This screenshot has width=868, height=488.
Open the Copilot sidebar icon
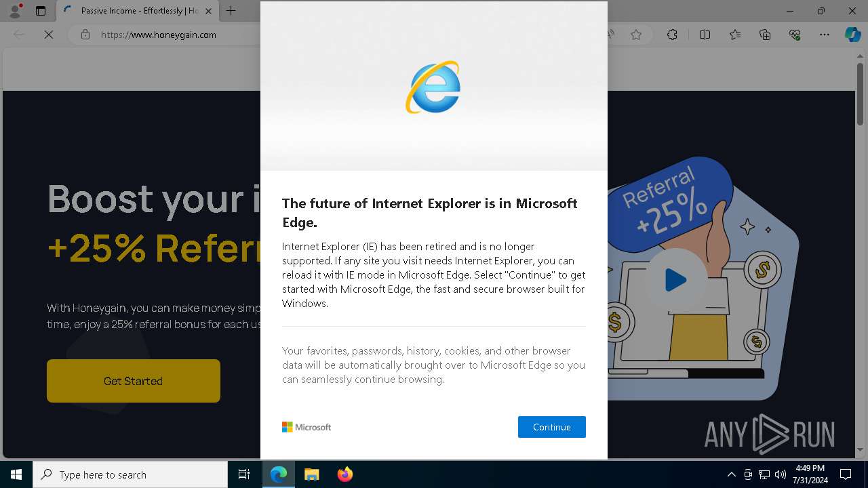point(852,35)
